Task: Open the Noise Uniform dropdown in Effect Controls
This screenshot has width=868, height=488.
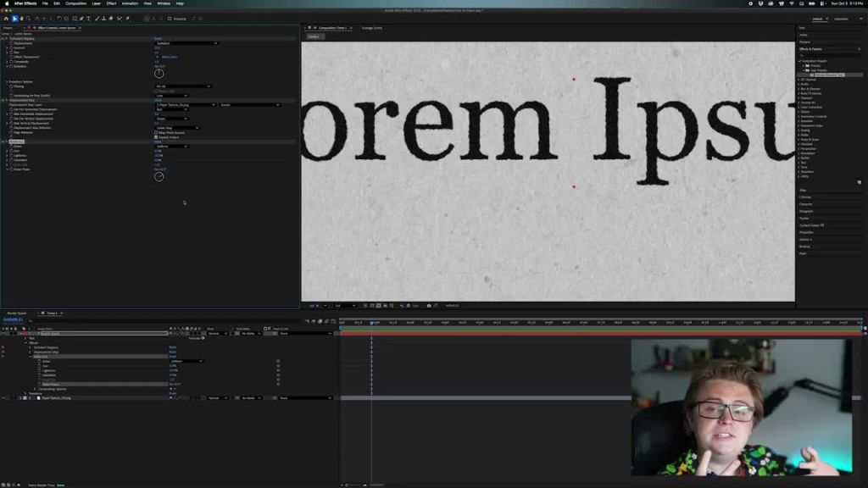Action: (x=171, y=146)
